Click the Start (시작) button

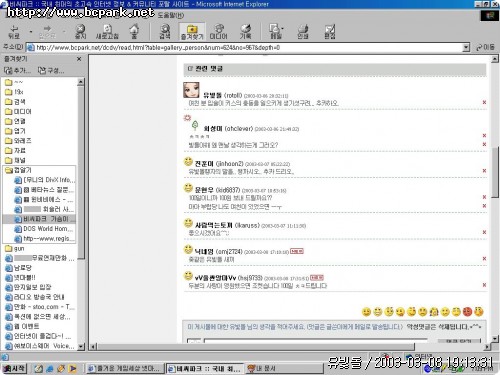(14, 368)
